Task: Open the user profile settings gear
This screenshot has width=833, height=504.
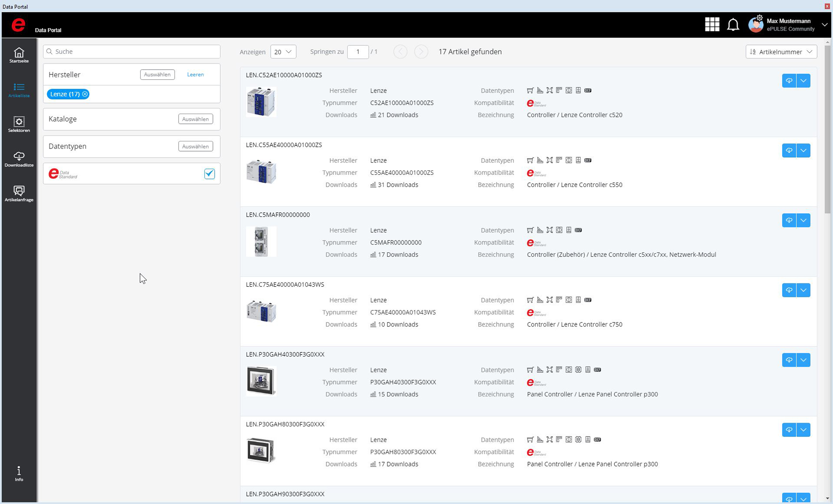Action: pos(759,19)
